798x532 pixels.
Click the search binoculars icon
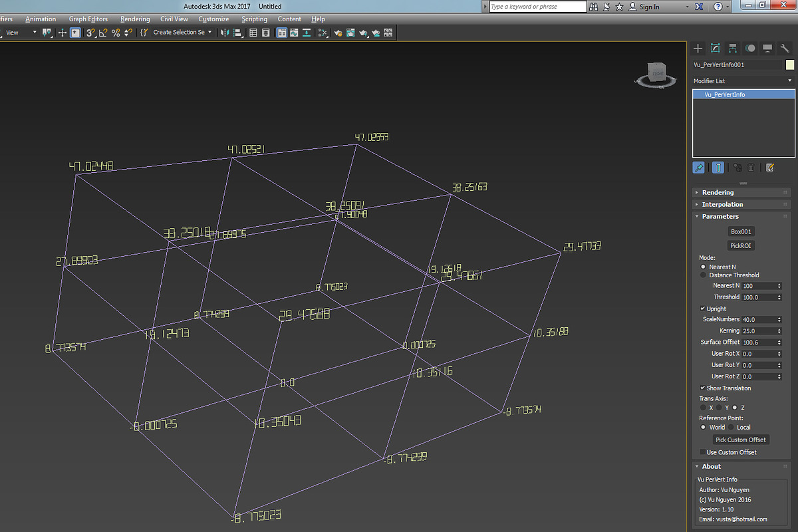tap(593, 7)
